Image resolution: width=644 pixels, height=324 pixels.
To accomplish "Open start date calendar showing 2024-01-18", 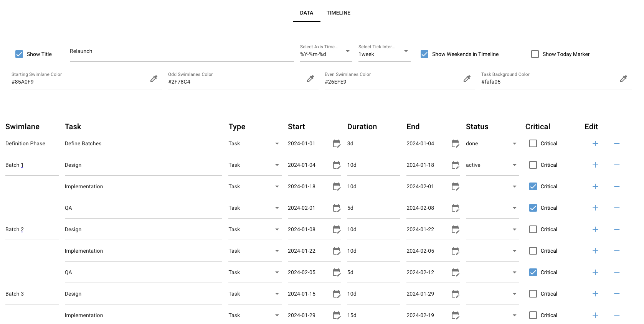I will click(337, 187).
